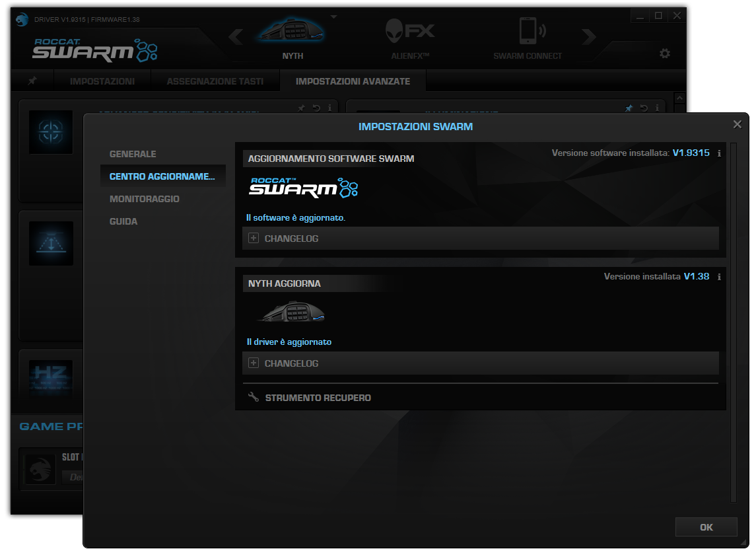Open the MONITORAGGIO section
The width and height of the screenshot is (756, 555).
(x=144, y=199)
